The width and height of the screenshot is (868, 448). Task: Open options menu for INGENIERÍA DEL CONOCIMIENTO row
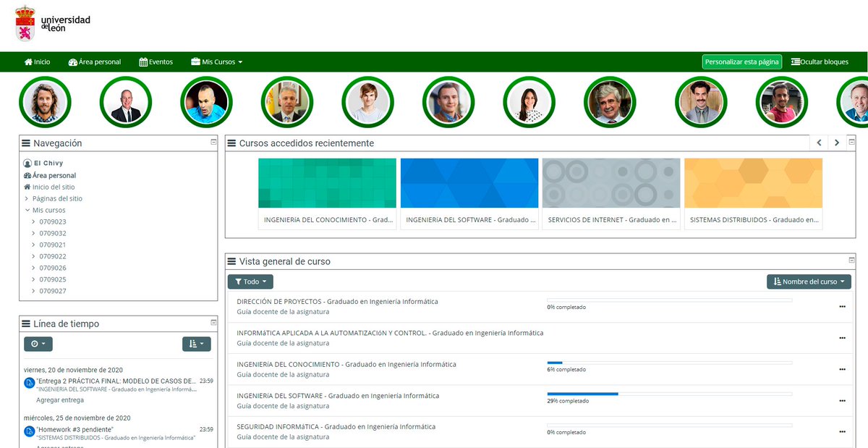(x=842, y=369)
